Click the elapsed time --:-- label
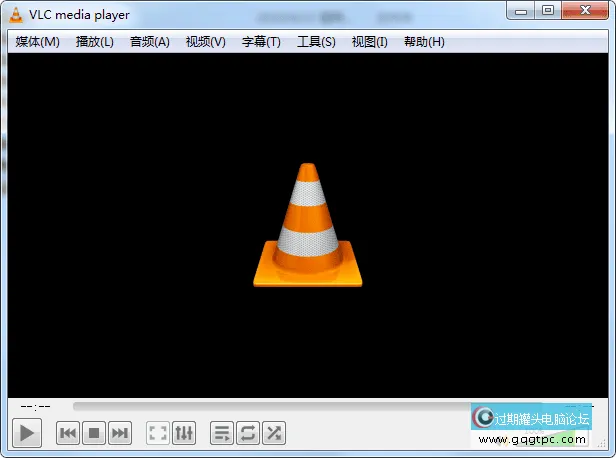Screen dimensions: 616x458 [36, 407]
